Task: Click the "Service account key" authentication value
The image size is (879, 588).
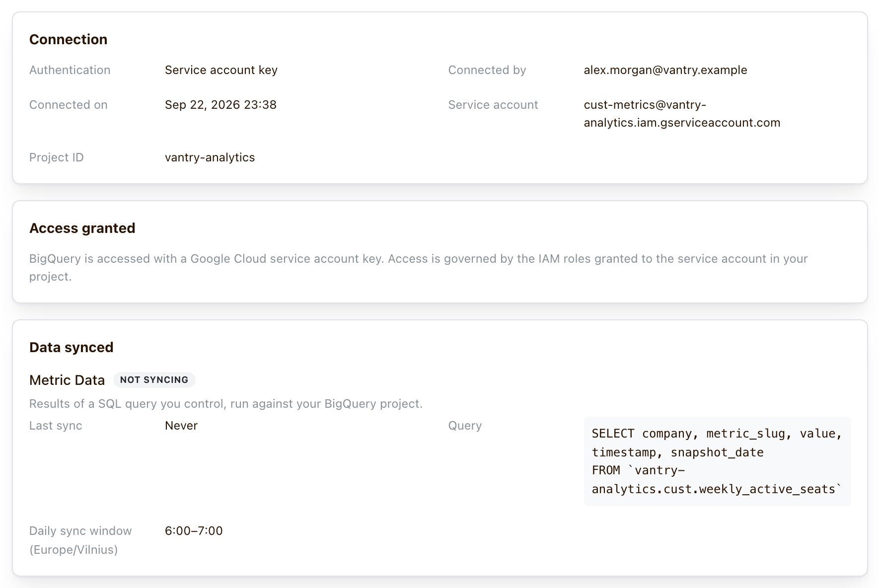Action: [221, 70]
